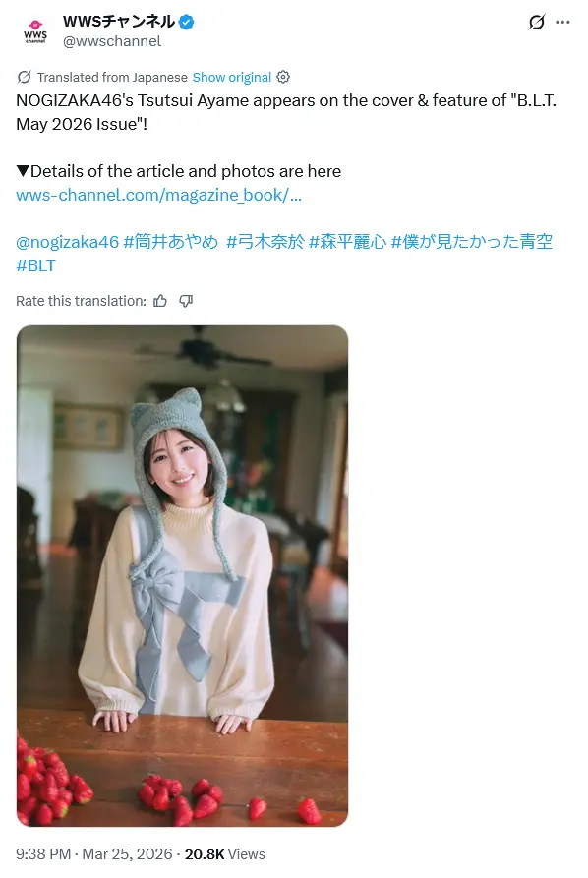Click the translation icon beside Translated text
The image size is (588, 878).
coord(24,77)
